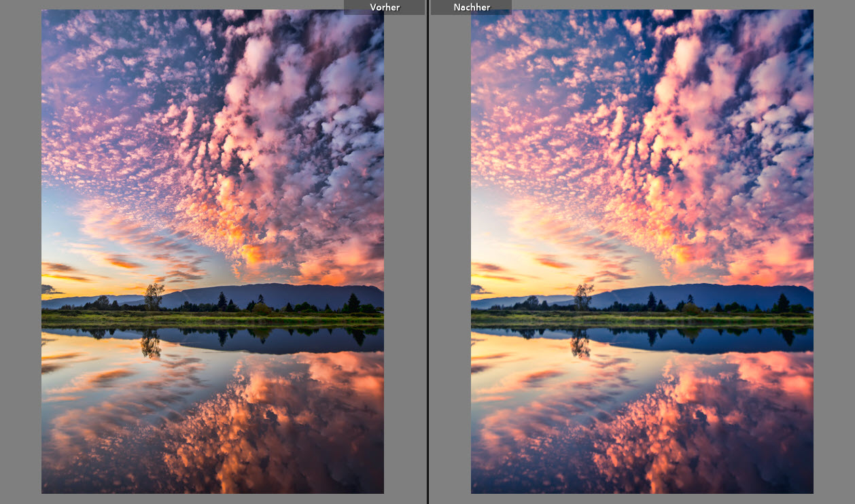Click the Vorher label above the left image
855x504 pixels.
pos(385,7)
